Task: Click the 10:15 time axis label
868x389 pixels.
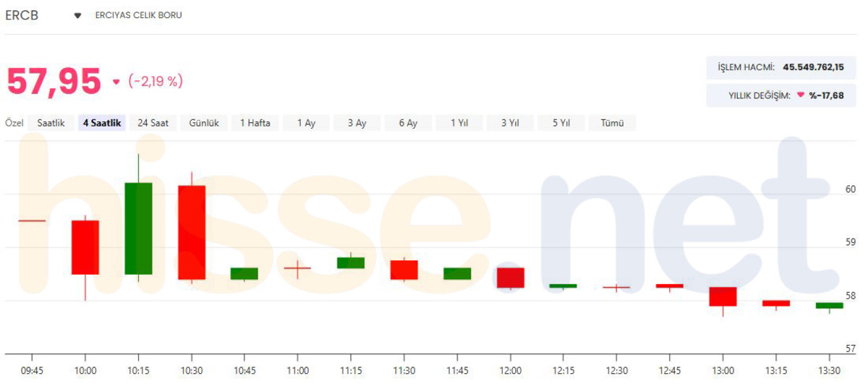Action: click(x=138, y=370)
